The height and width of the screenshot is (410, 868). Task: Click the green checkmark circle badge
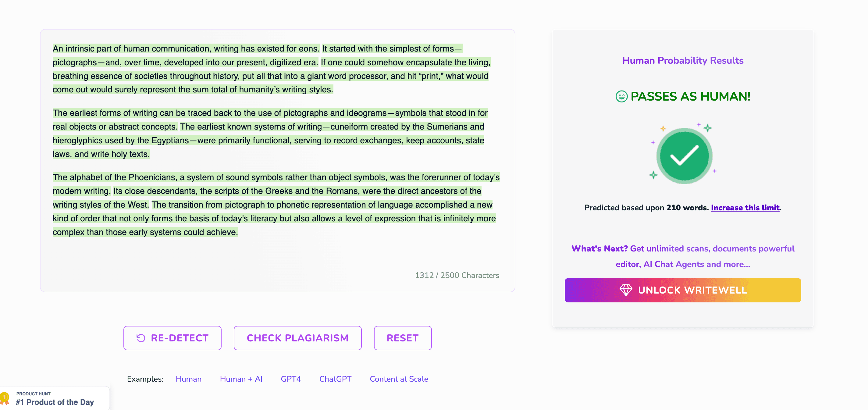[684, 156]
